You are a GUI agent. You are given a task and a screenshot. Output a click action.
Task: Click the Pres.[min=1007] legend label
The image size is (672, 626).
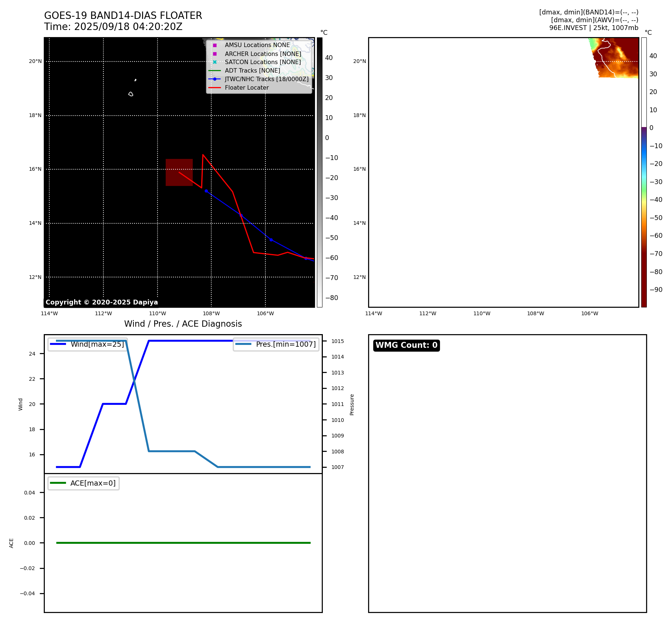pyautogui.click(x=286, y=344)
